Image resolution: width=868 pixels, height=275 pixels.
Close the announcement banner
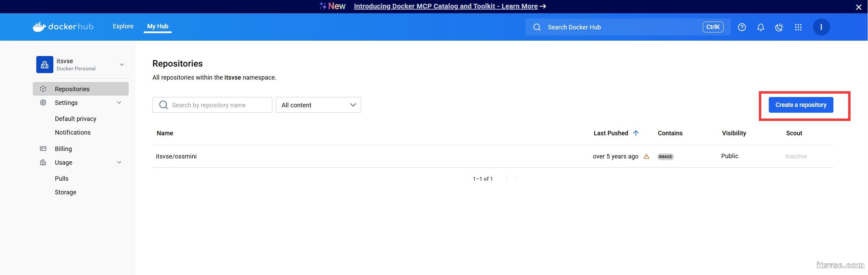[858, 7]
